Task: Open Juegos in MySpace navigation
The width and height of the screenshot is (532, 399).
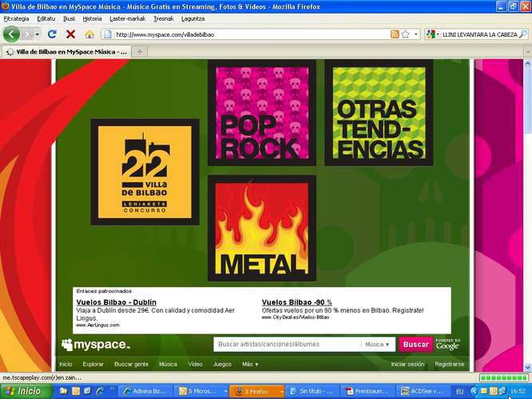Action: pyautogui.click(x=222, y=364)
